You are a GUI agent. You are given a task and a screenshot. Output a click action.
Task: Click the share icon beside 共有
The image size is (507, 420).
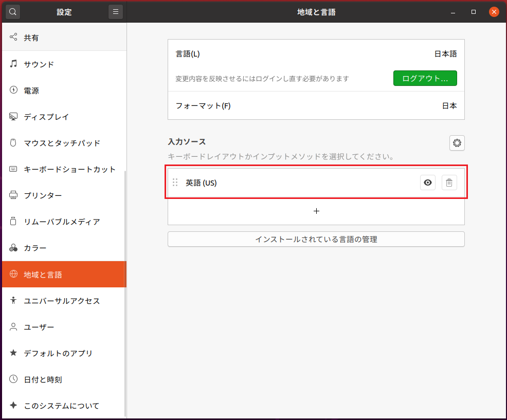13,37
